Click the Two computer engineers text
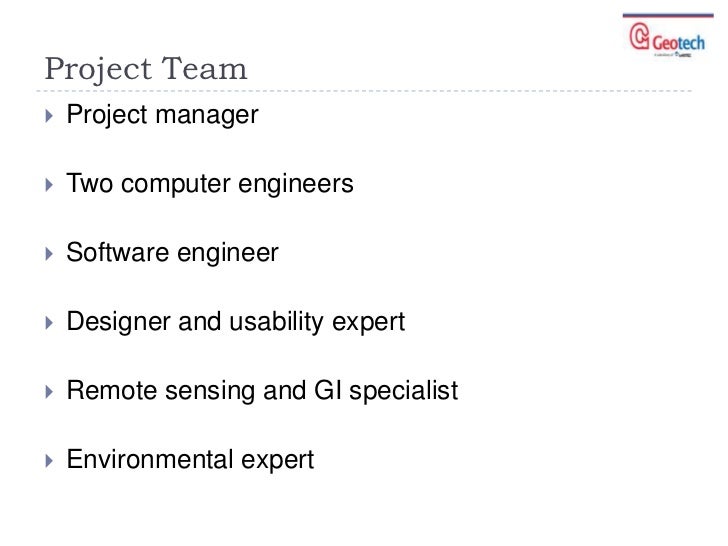728x546 pixels. pos(210,183)
